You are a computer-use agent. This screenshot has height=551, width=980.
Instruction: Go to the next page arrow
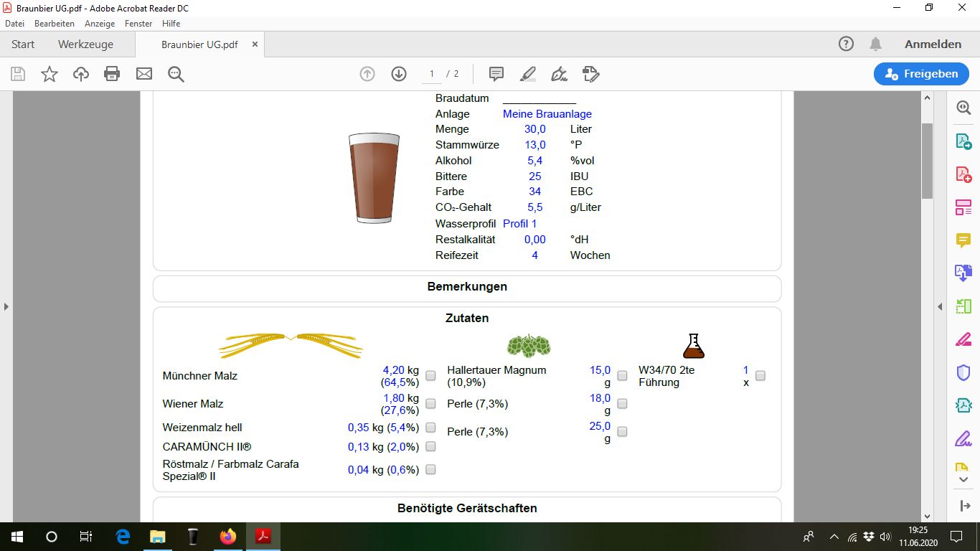coord(399,74)
